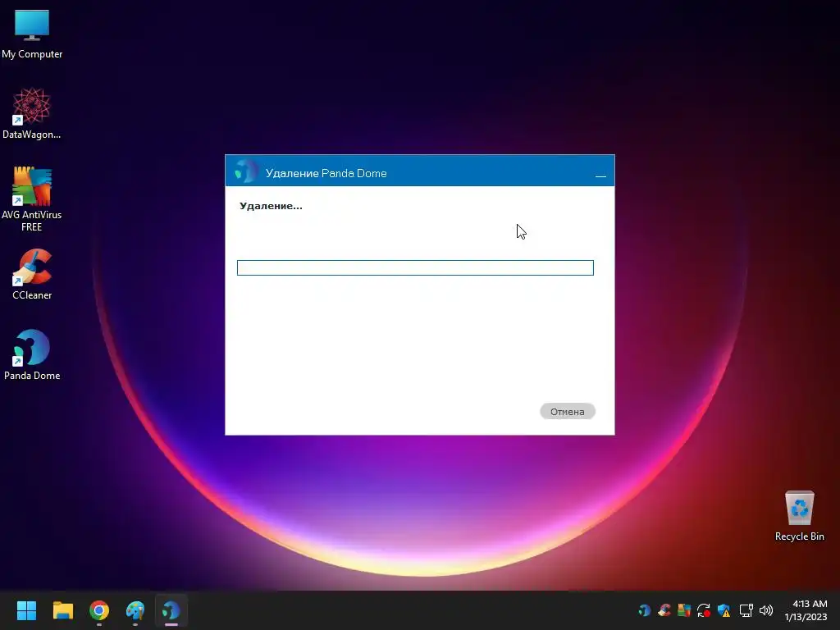The image size is (840, 630).
Task: Open Google Chrome from the taskbar
Action: [99, 610]
